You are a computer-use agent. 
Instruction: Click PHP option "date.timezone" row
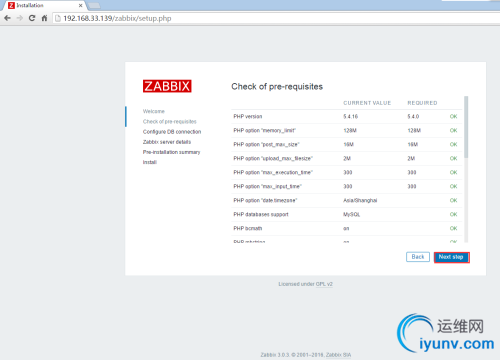347,200
